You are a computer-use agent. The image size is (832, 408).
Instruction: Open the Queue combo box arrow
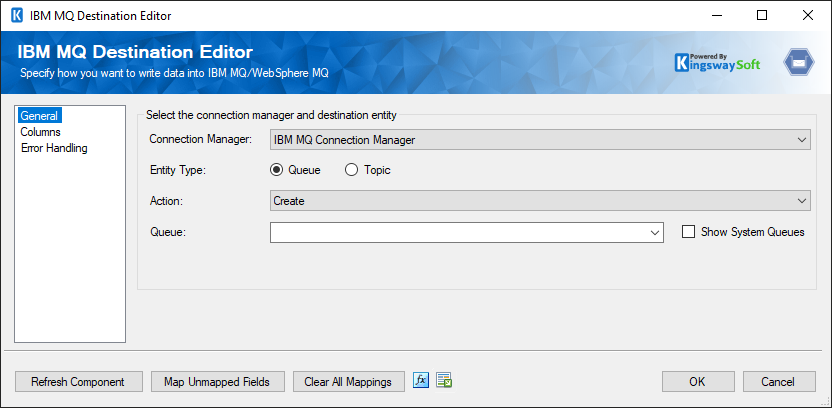tap(654, 232)
